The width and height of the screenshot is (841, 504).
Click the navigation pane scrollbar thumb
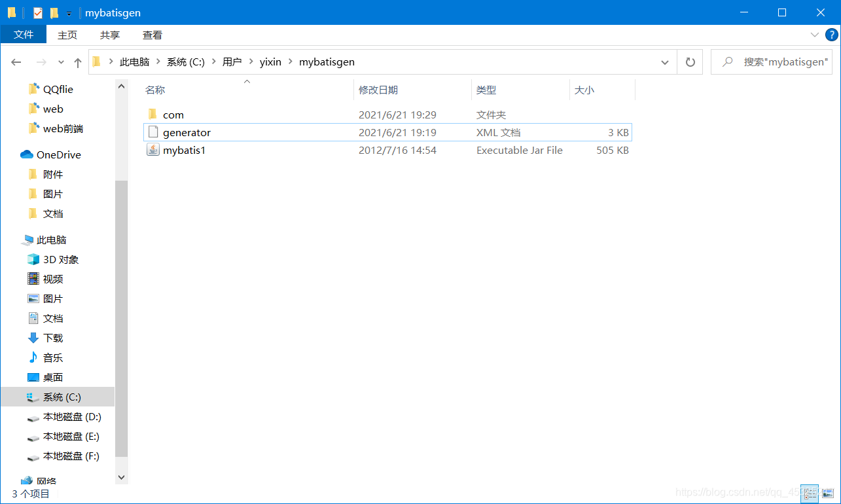tap(121, 319)
